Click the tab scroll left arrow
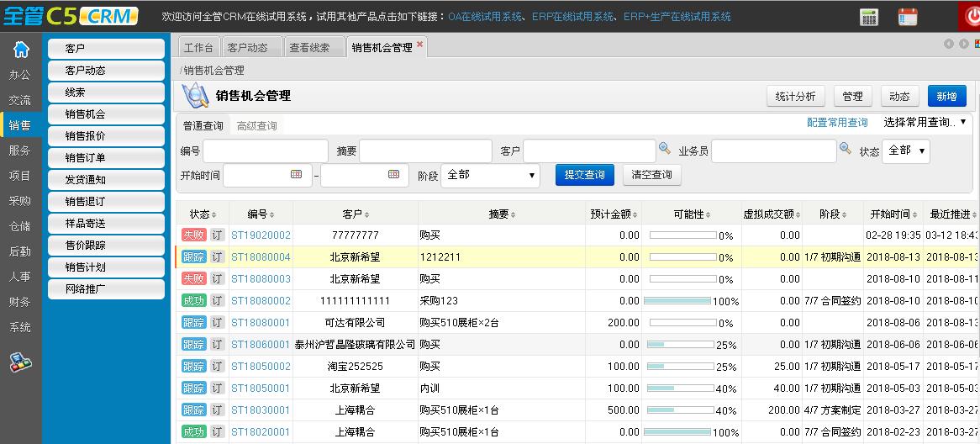The width and height of the screenshot is (980, 444). click(x=949, y=44)
